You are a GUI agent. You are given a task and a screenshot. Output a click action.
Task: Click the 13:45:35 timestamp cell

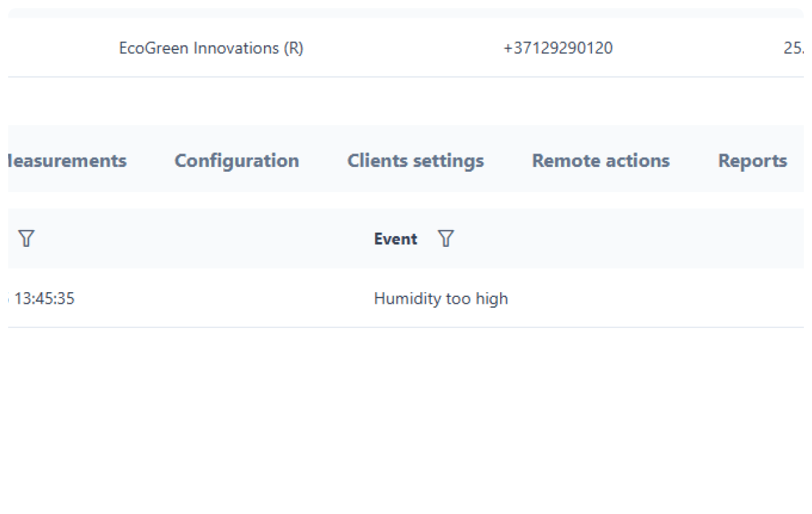(44, 299)
